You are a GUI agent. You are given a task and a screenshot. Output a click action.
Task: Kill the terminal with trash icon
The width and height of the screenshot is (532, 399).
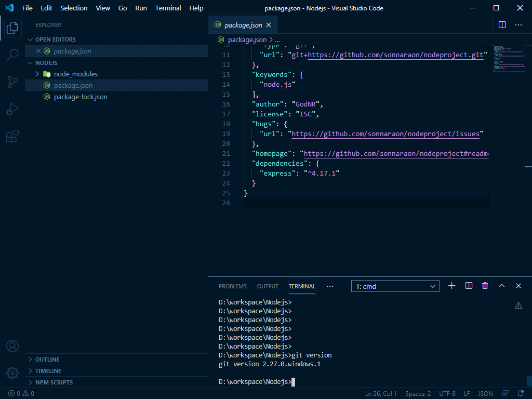[x=485, y=286]
